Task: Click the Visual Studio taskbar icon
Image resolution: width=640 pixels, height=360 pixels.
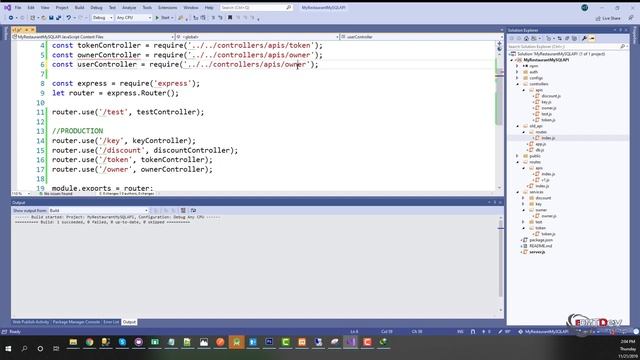Action: [x=351, y=342]
